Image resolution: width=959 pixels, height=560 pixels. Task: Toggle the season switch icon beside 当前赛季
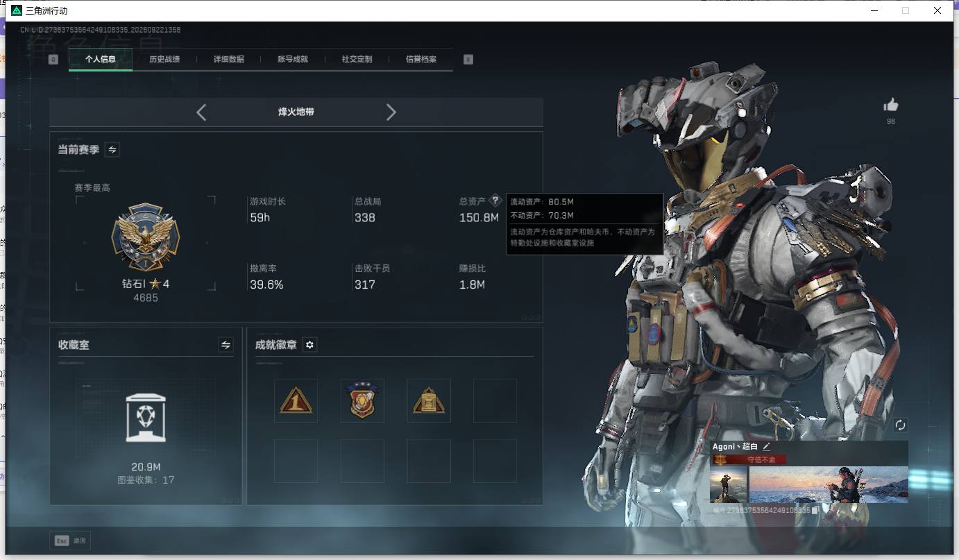click(112, 149)
